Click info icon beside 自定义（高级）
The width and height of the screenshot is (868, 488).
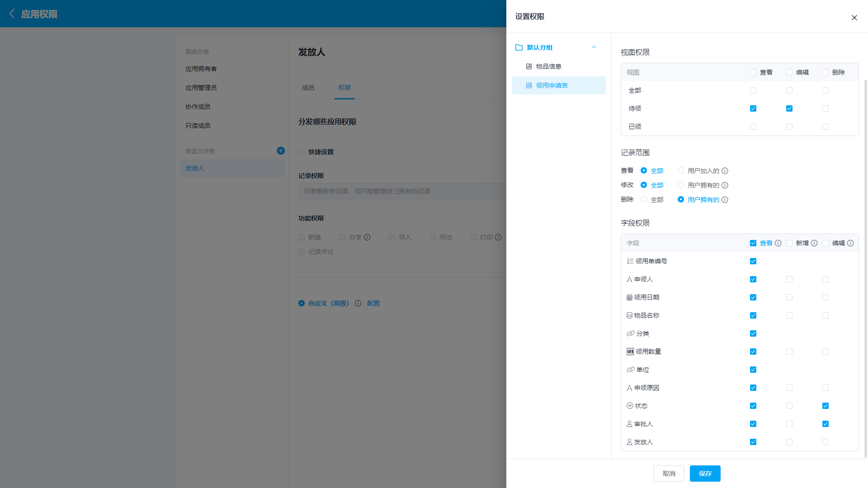pyautogui.click(x=358, y=303)
